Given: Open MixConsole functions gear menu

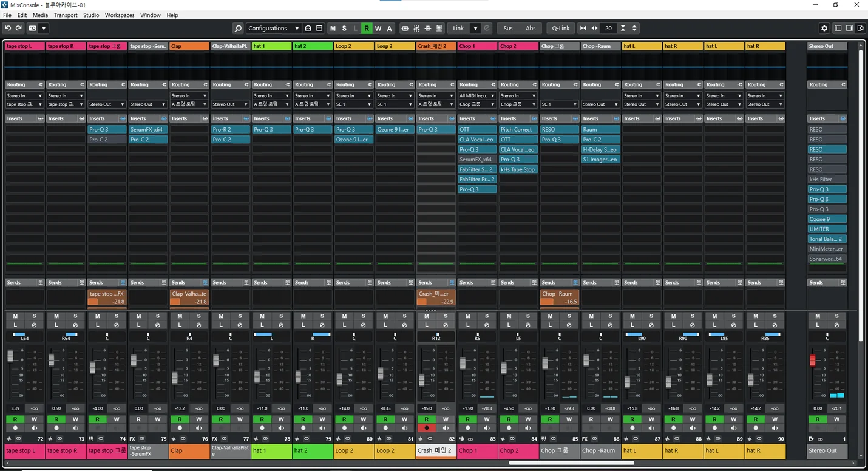Looking at the screenshot, I should pyautogui.click(x=824, y=28).
